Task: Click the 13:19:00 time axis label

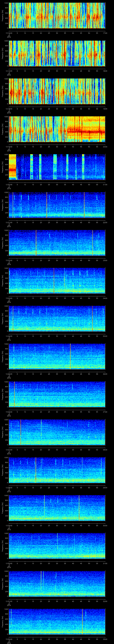Action: tap(9, 147)
